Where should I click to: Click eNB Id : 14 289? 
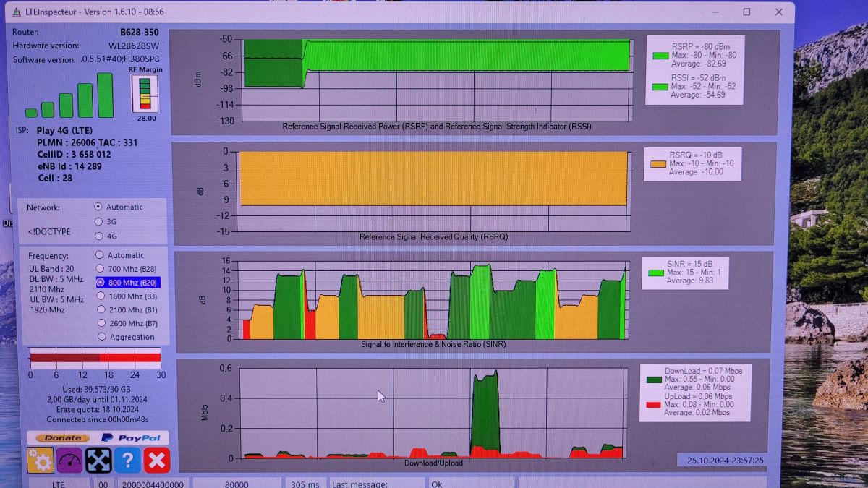[x=69, y=166]
